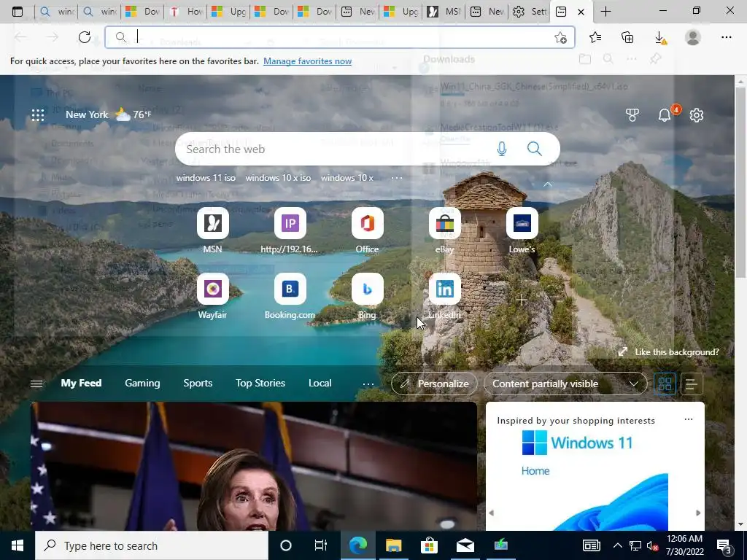Screen dimensions: 747x560
Task: Open Task View on the taskbar
Action: click(x=321, y=545)
